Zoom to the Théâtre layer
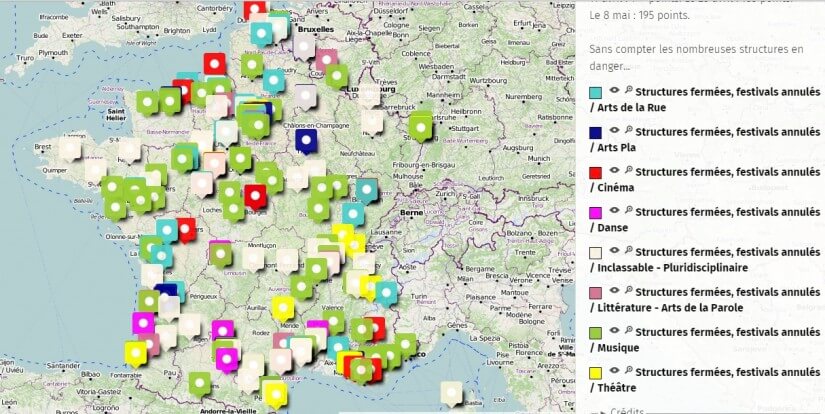Image resolution: width=825 pixels, height=414 pixels. 628,370
